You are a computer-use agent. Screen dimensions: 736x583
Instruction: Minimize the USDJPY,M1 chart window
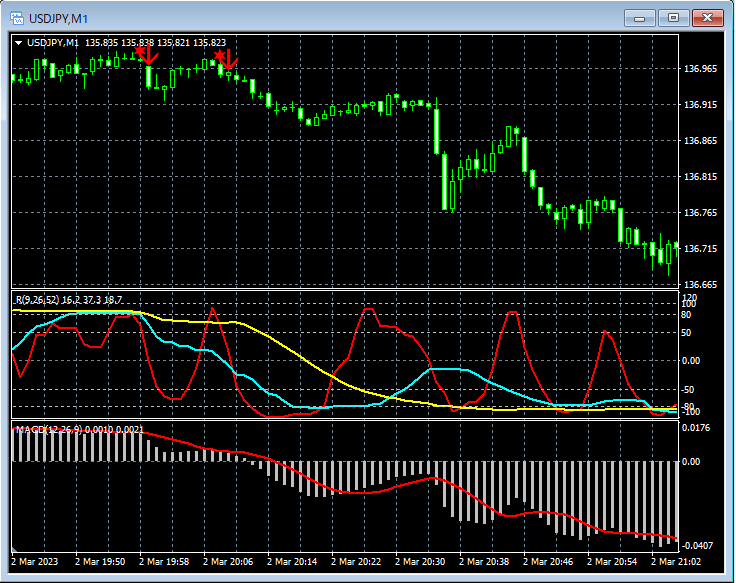click(640, 18)
